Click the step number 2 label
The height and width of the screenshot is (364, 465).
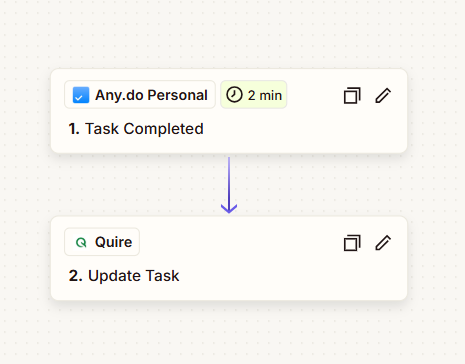coord(75,276)
